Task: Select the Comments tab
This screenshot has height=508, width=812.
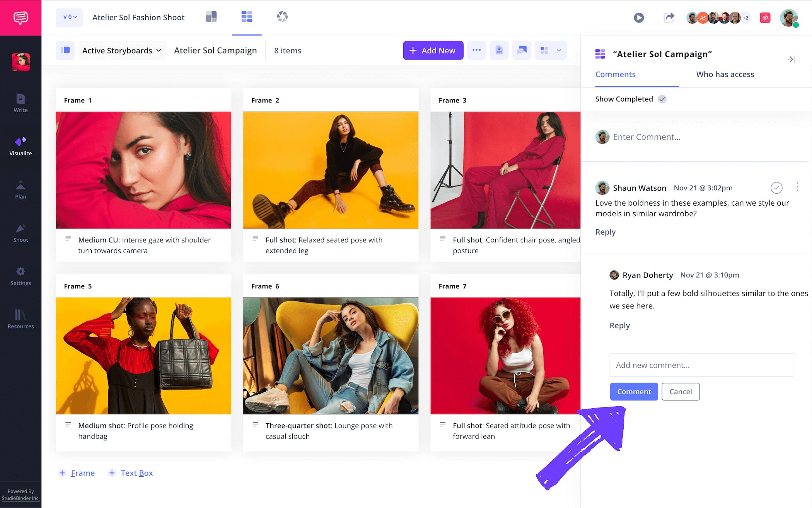Action: coord(615,74)
